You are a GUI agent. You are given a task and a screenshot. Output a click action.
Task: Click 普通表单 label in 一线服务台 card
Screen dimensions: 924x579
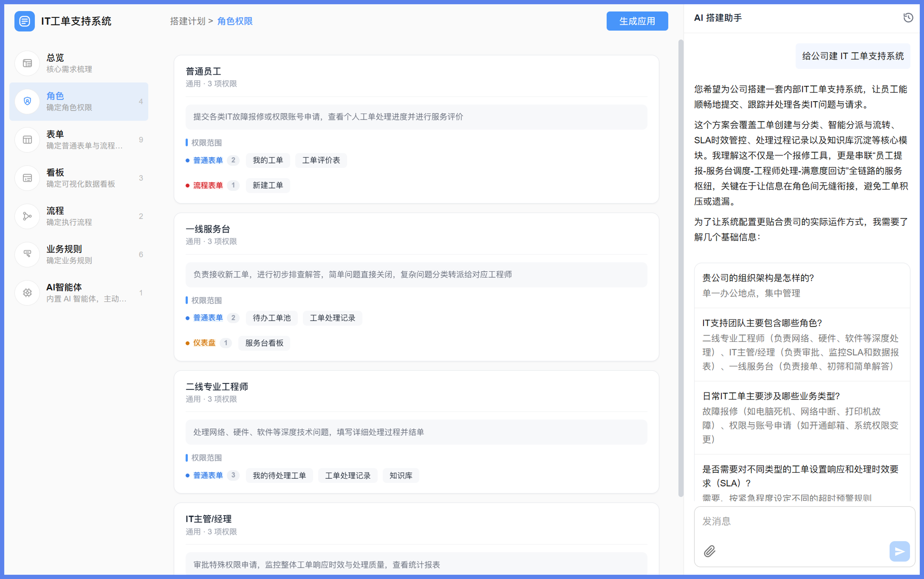click(x=208, y=318)
